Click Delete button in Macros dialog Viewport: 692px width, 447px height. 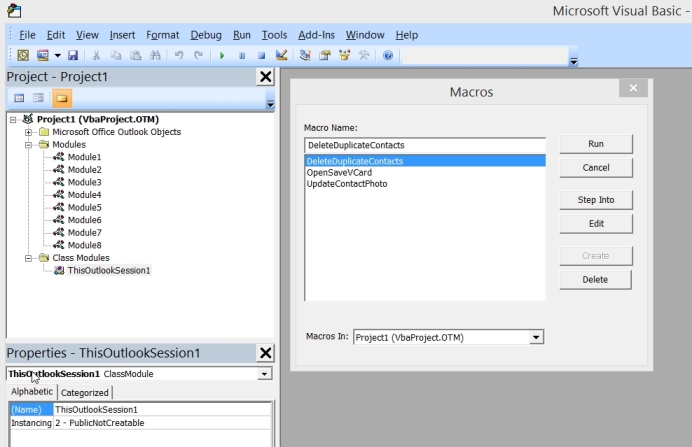595,280
